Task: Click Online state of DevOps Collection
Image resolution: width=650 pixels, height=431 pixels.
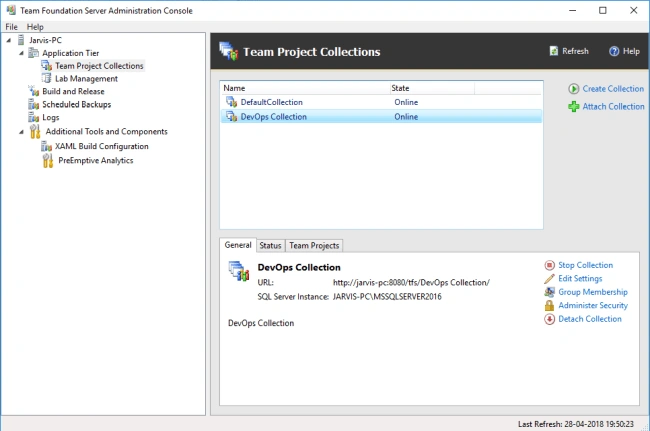Action: tap(406, 116)
